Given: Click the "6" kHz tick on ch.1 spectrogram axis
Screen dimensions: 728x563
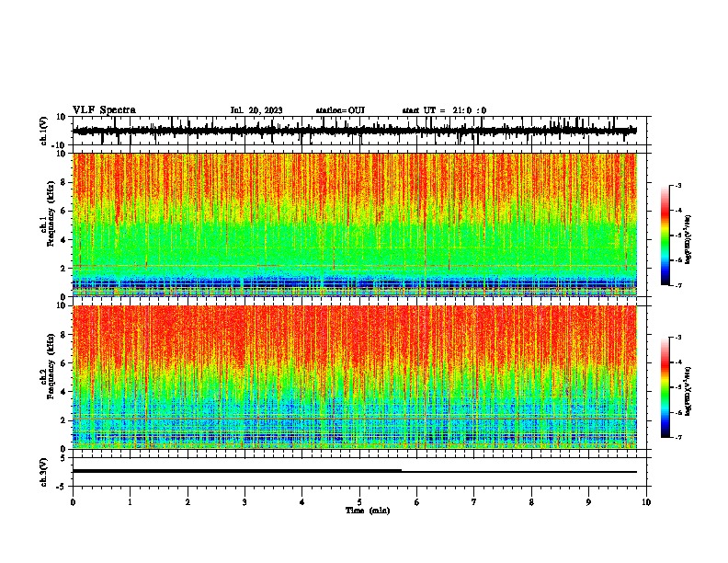Looking at the screenshot, I should (64, 212).
